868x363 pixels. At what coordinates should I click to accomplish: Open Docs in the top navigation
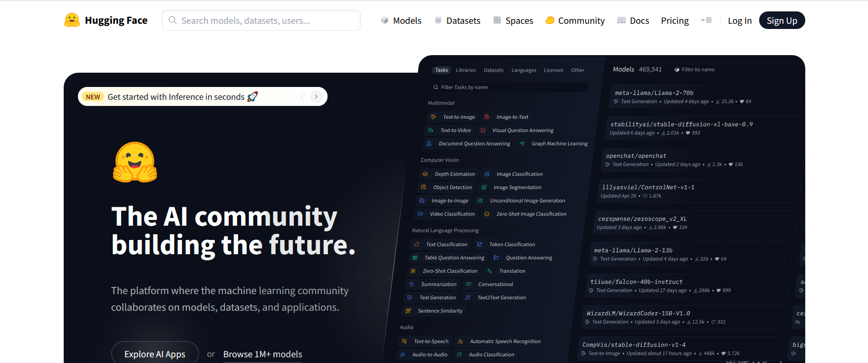(x=633, y=20)
